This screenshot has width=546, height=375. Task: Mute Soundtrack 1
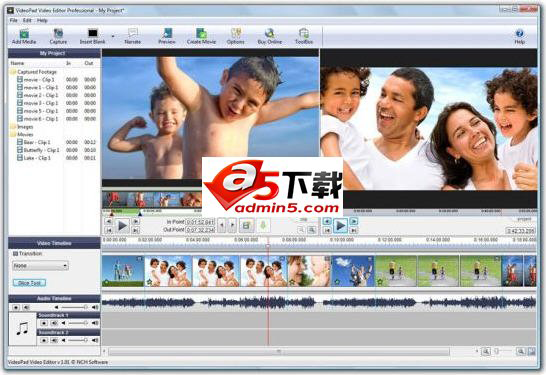click(54, 323)
